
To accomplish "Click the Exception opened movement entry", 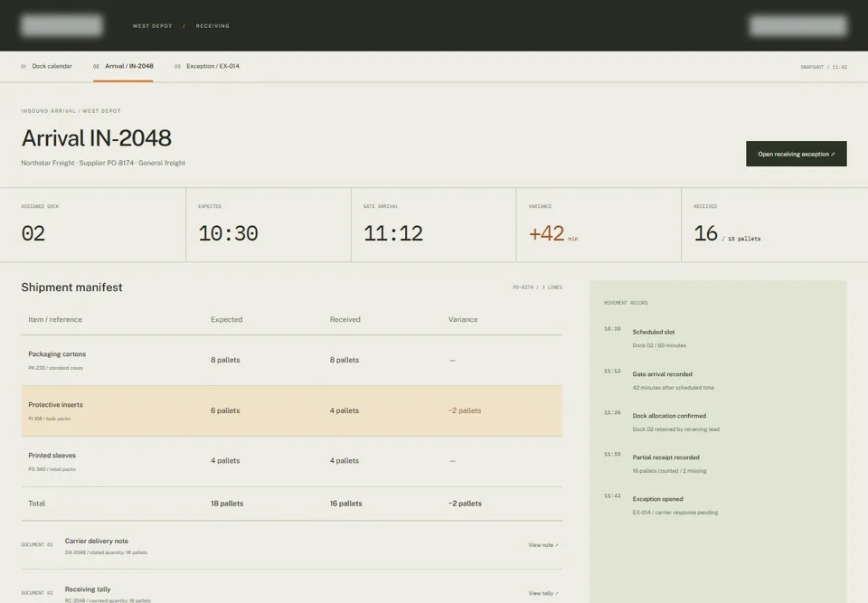I will 657,499.
